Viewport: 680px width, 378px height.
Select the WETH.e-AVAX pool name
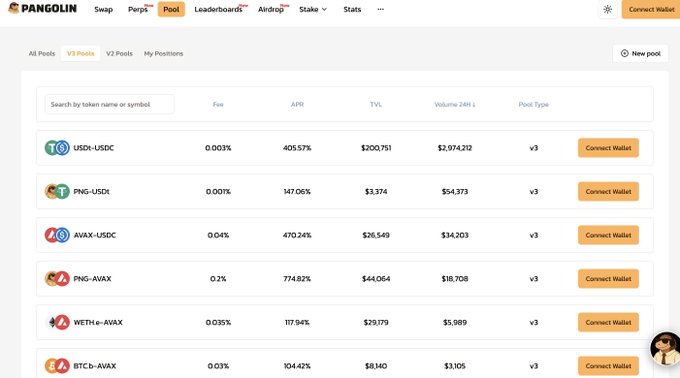(x=98, y=323)
